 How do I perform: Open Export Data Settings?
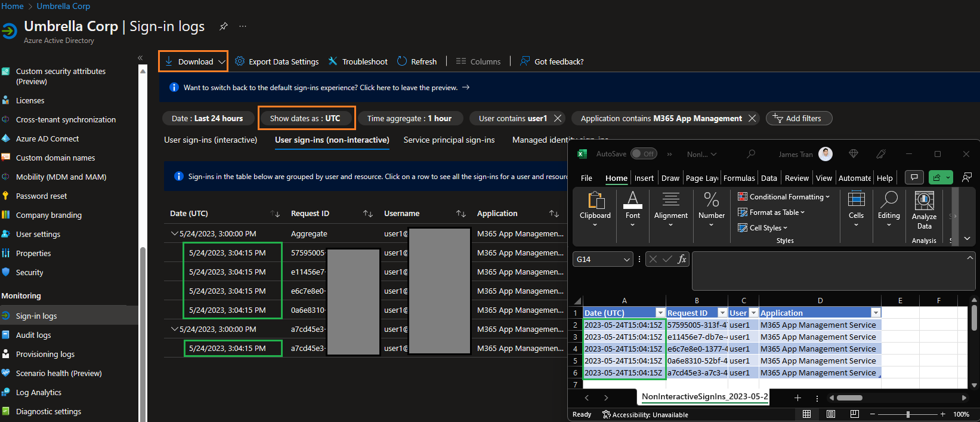[277, 61]
